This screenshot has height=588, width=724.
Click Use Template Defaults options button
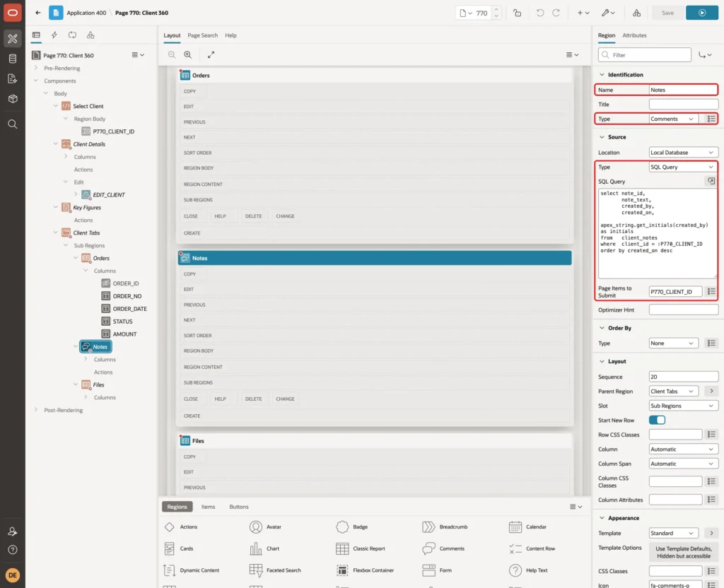coord(683,552)
